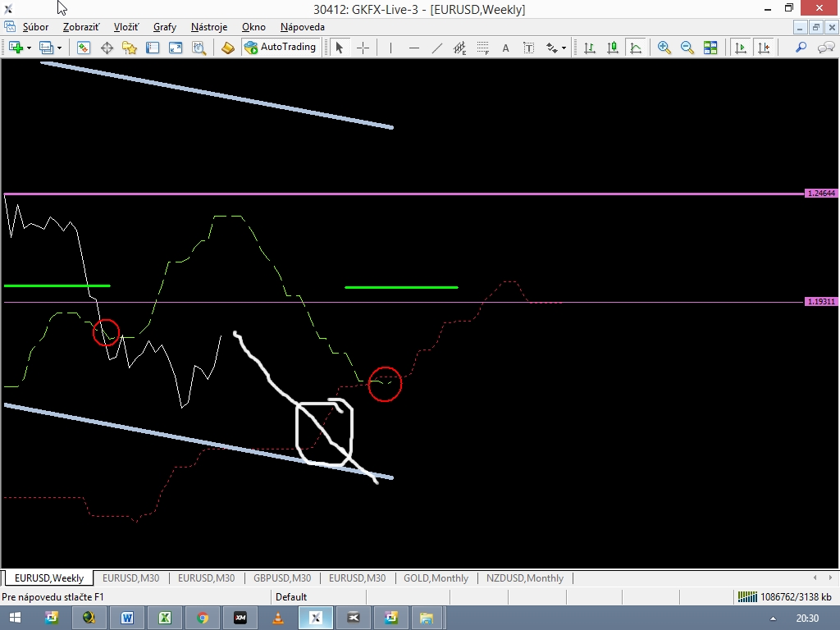Screen dimensions: 840x630
Task: Toggle the chart auto scroll option
Action: pos(741,48)
